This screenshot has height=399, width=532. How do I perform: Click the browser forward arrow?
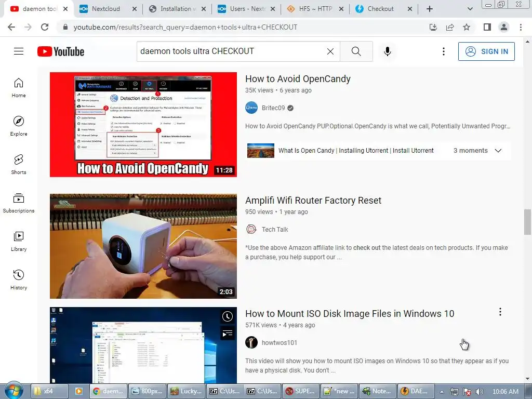[28, 27]
